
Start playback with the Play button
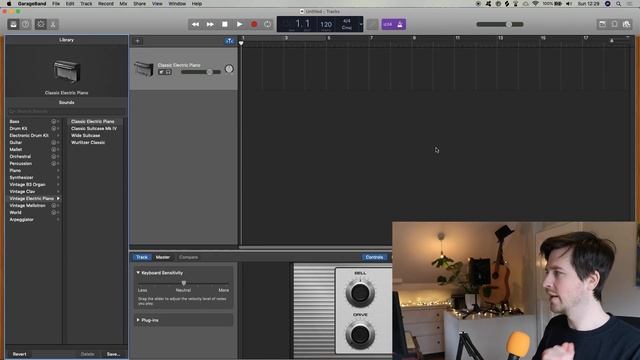240,24
